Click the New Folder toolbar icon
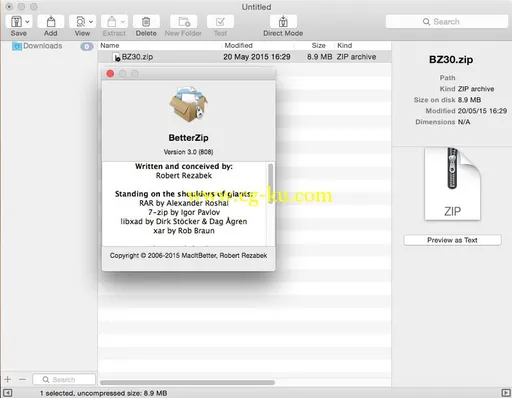The height and width of the screenshot is (398, 512). coord(184,22)
